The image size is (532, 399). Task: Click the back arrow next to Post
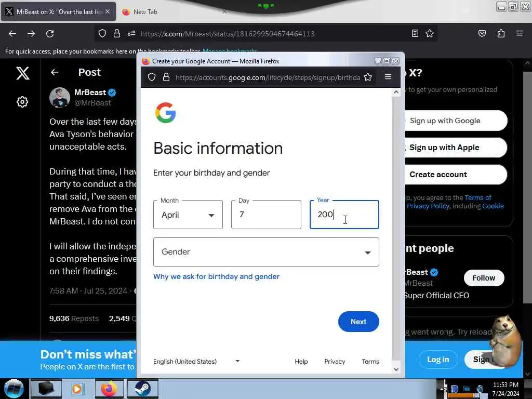(54, 72)
